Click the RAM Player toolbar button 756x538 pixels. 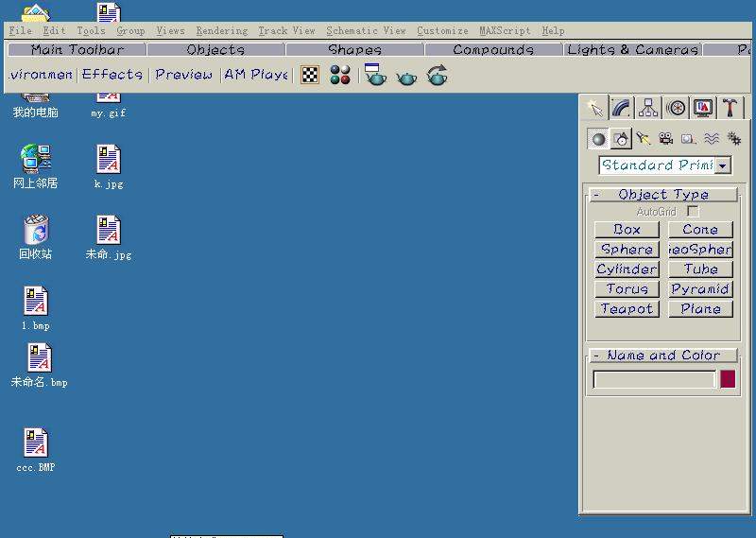255,75
